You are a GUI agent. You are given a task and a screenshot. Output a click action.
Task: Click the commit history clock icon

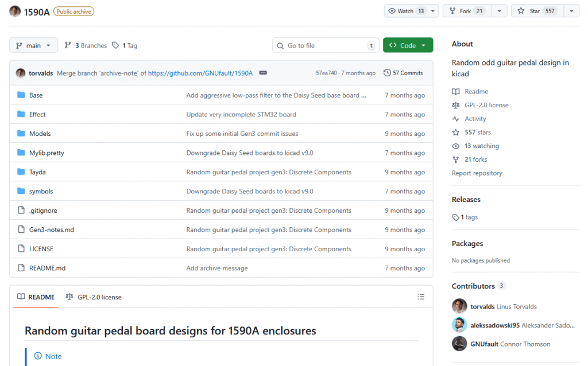pyautogui.click(x=388, y=73)
